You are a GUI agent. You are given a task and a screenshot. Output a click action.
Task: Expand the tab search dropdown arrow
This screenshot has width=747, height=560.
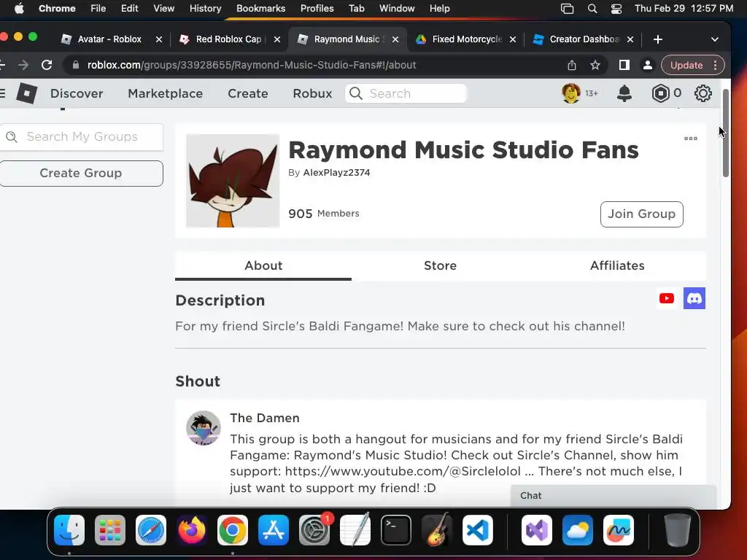click(x=715, y=39)
